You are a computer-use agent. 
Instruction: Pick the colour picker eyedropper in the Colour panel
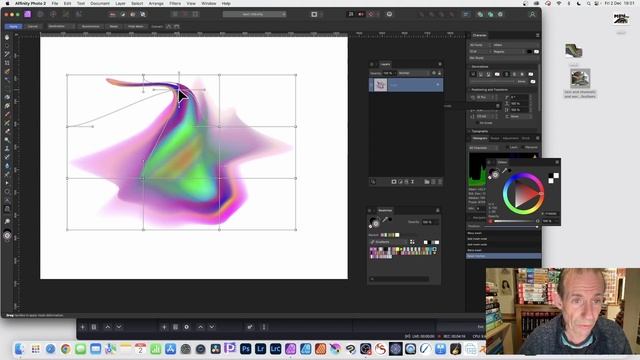click(x=504, y=171)
